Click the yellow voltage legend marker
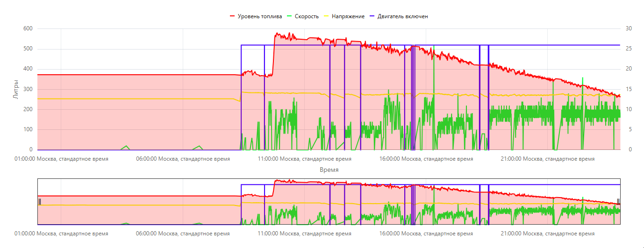This screenshot has height=248, width=644. pyautogui.click(x=327, y=16)
